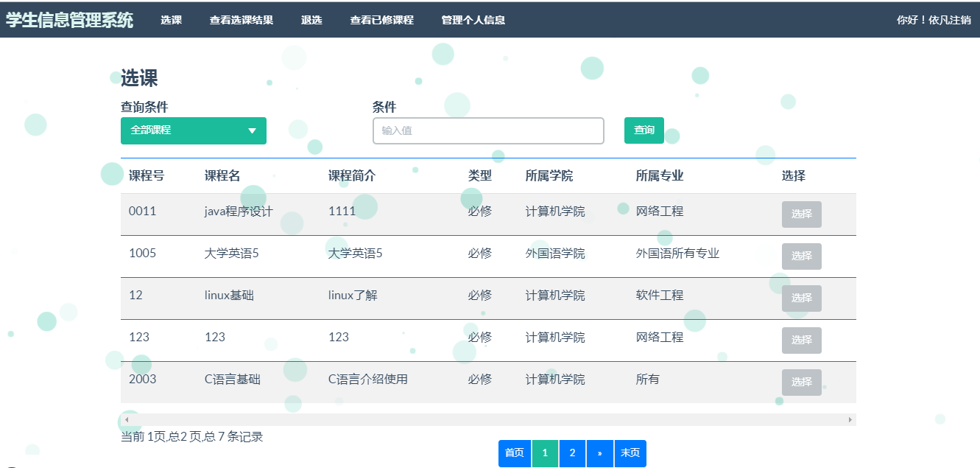The width and height of the screenshot is (980, 468).
Task: Open the 退选 navigation item
Action: click(311, 20)
